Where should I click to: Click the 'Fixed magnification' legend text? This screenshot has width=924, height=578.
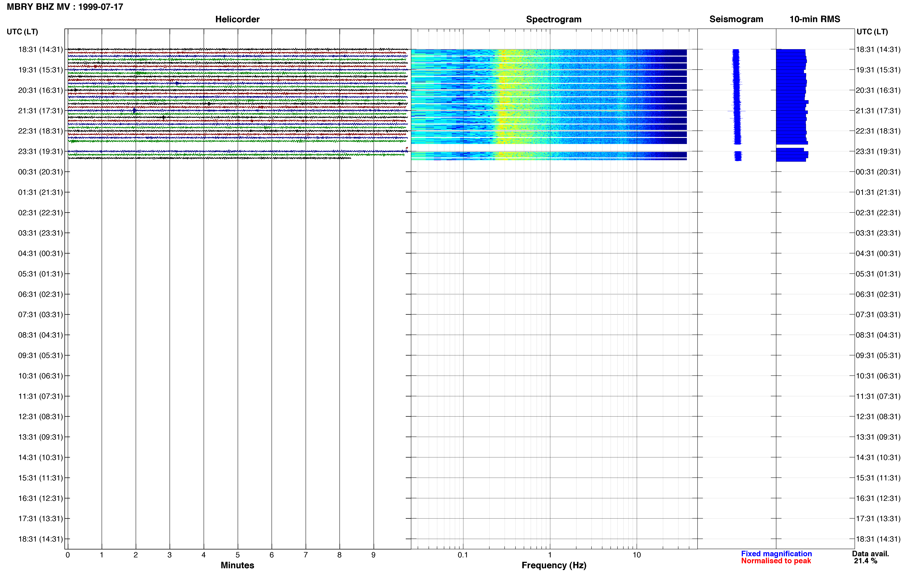tap(776, 554)
